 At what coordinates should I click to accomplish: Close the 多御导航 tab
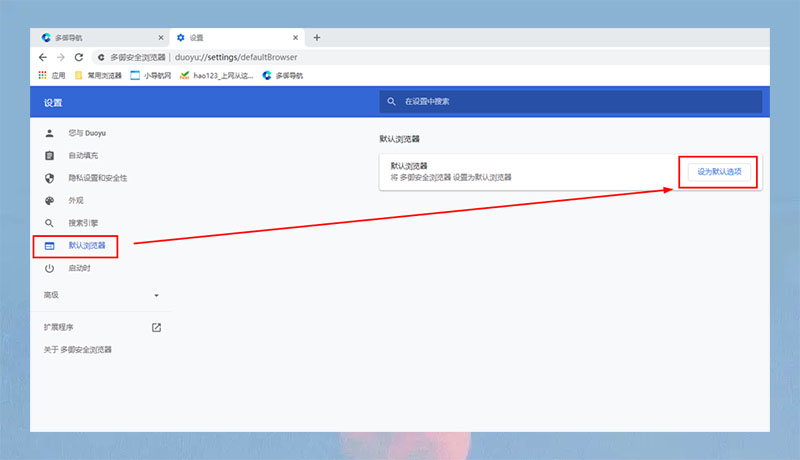click(161, 38)
